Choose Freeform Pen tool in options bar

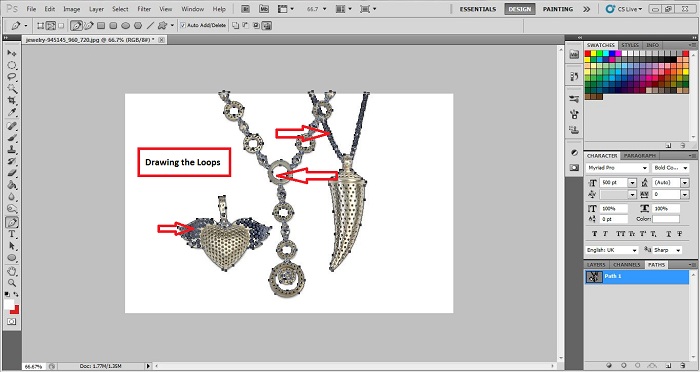coord(89,25)
